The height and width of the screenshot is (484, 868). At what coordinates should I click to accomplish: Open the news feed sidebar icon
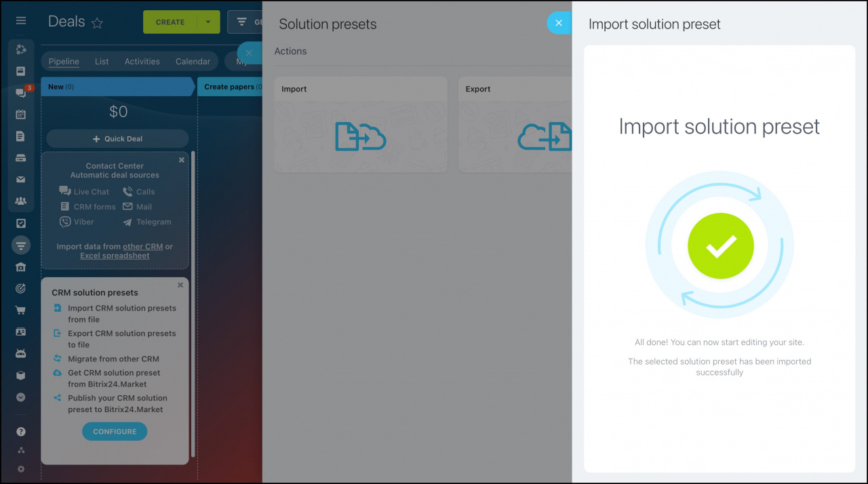[x=21, y=70]
